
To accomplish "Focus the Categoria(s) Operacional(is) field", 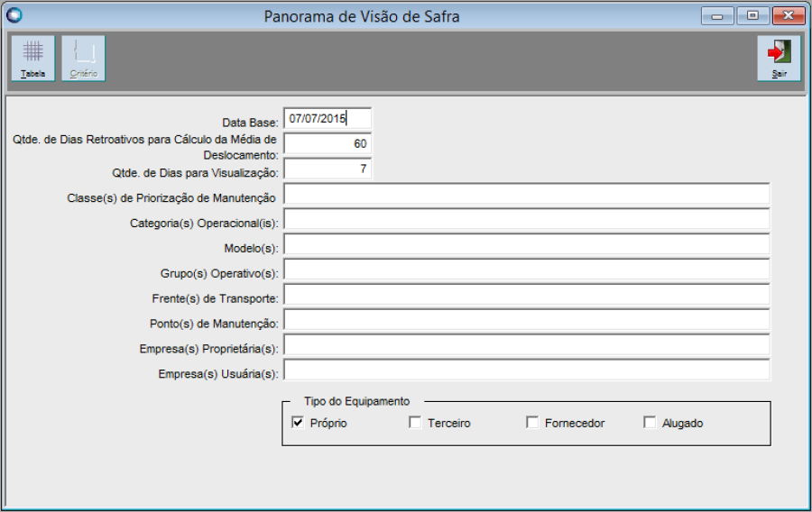I will tap(526, 220).
